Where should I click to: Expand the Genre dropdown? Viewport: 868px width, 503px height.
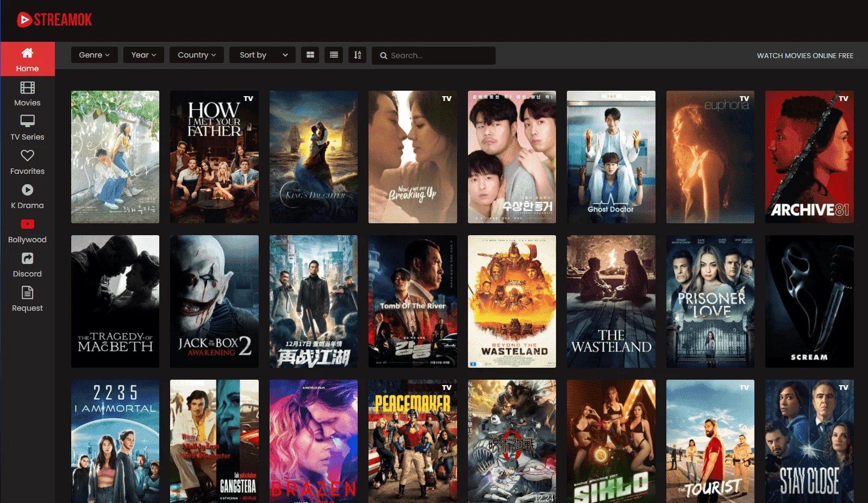[x=95, y=55]
